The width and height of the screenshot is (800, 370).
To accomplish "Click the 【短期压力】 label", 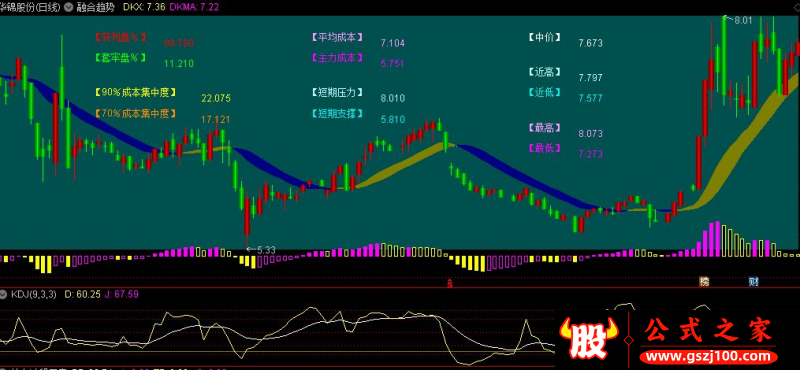I will [337, 92].
